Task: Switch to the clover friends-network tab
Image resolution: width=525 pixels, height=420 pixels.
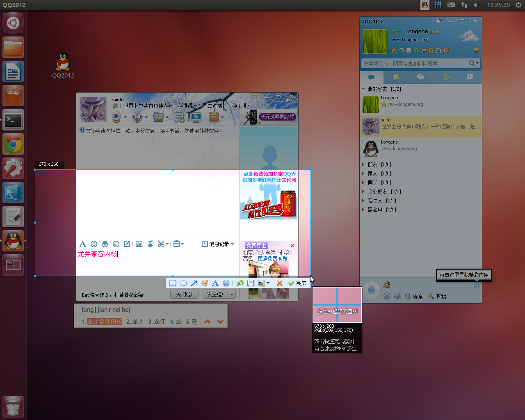Action: pos(396,77)
